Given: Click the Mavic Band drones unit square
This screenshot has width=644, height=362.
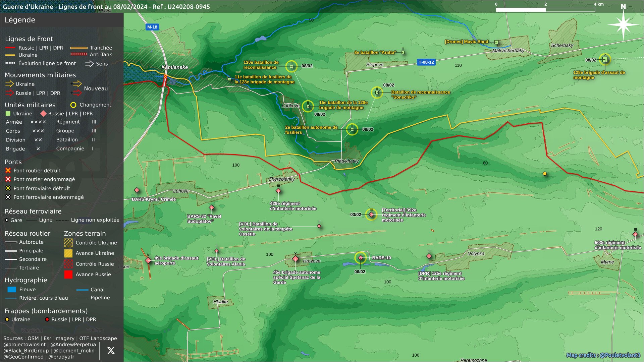Looking at the screenshot, I should pos(496,42).
